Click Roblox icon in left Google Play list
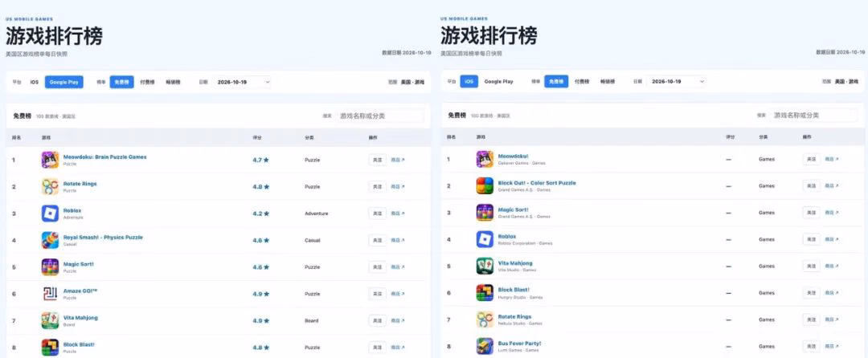This screenshot has width=868, height=358. tap(50, 214)
